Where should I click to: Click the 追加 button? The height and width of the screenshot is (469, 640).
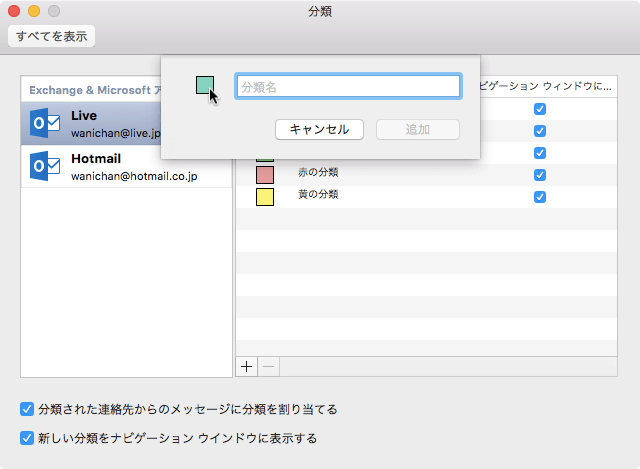[418, 129]
